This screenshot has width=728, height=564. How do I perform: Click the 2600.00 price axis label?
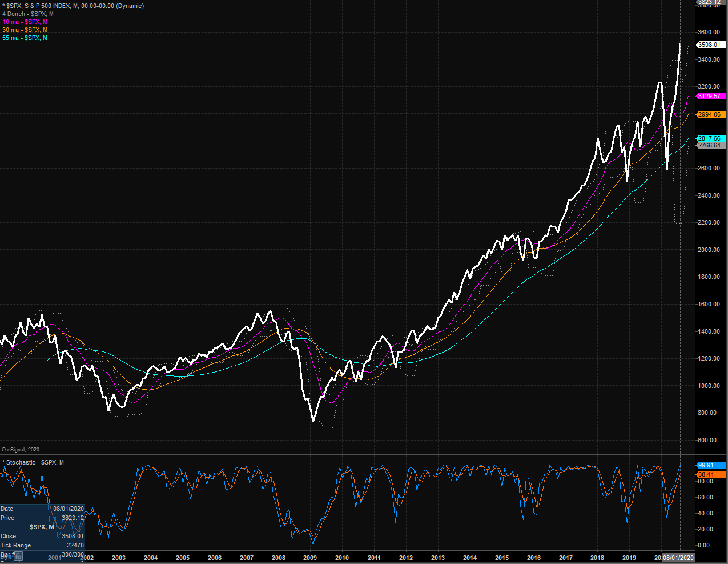[709, 168]
